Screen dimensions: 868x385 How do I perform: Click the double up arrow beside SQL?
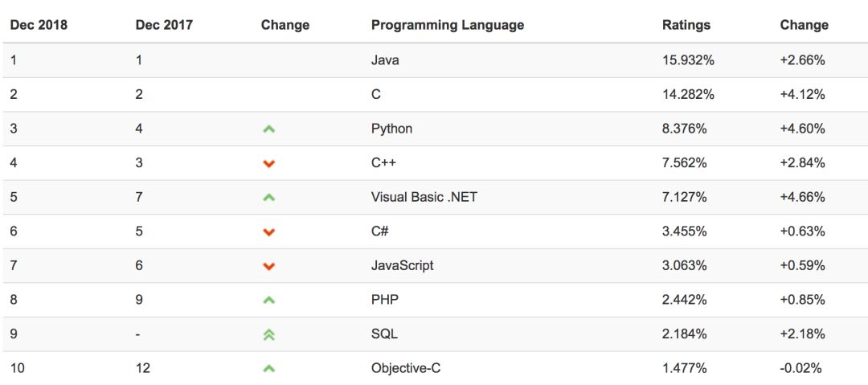pyautogui.click(x=269, y=334)
